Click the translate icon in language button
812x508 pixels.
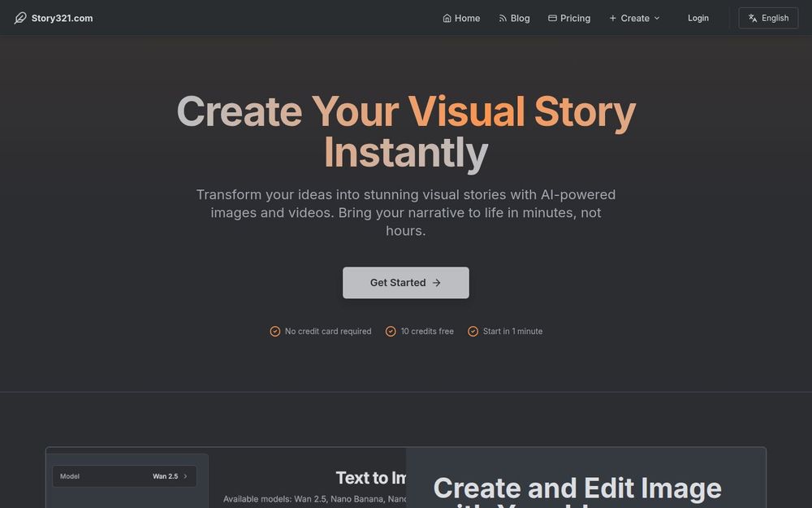(x=753, y=18)
